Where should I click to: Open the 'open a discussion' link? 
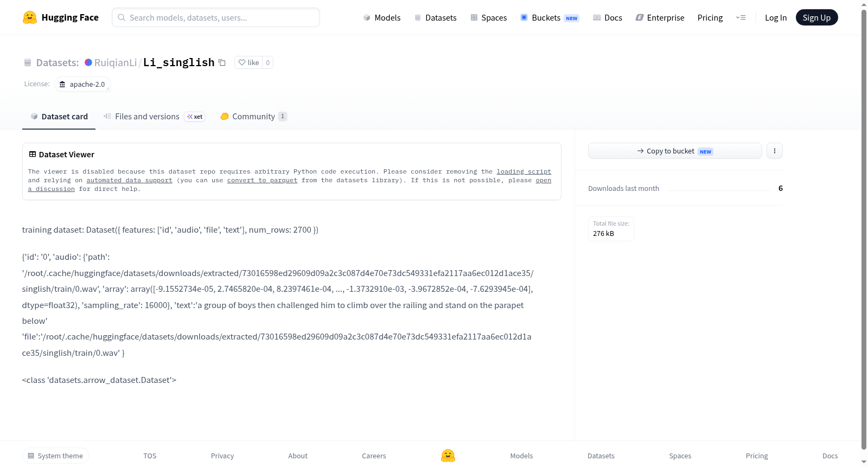coord(543,180)
